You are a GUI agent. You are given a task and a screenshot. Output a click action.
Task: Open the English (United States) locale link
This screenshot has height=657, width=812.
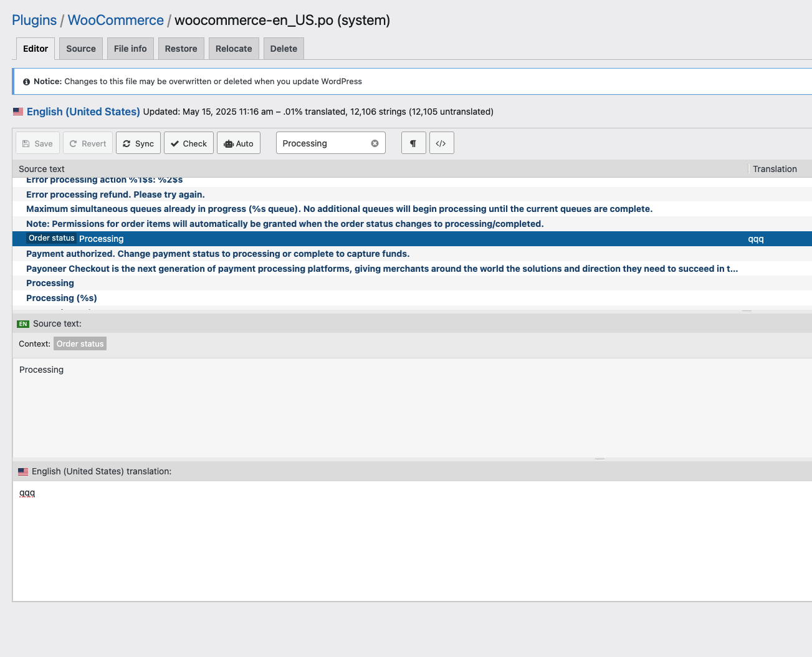pos(83,112)
